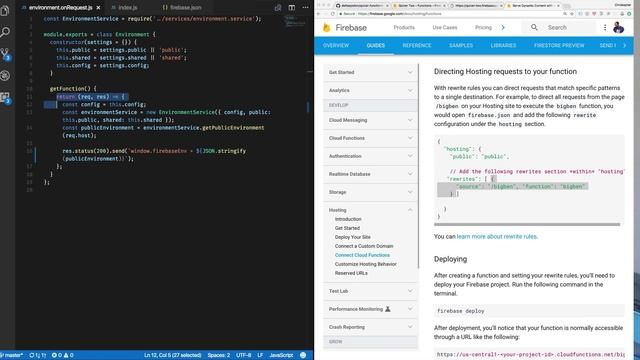The height and width of the screenshot is (360, 640).
Task: Expand the Cloud Messaging section
Action: tap(371, 120)
